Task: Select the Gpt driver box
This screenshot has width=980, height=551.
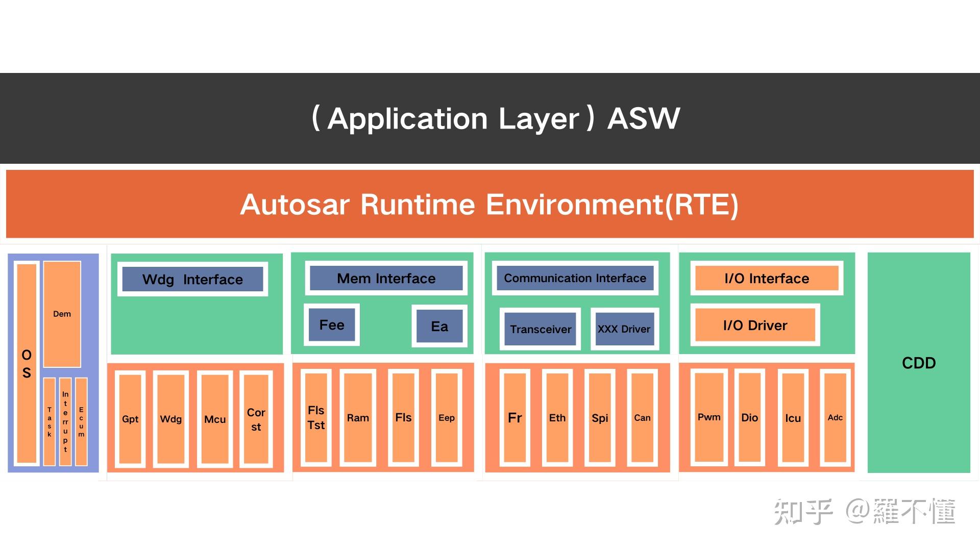Action: tap(130, 419)
